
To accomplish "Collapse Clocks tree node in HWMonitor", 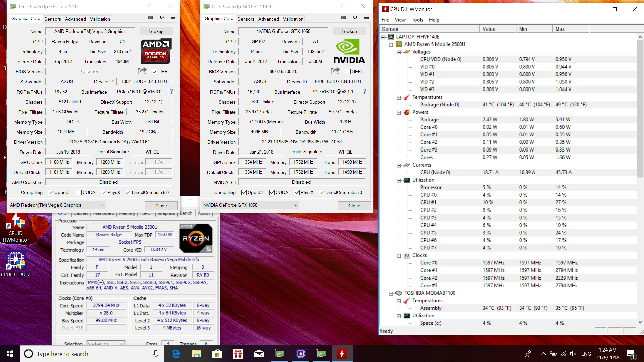I will (399, 256).
